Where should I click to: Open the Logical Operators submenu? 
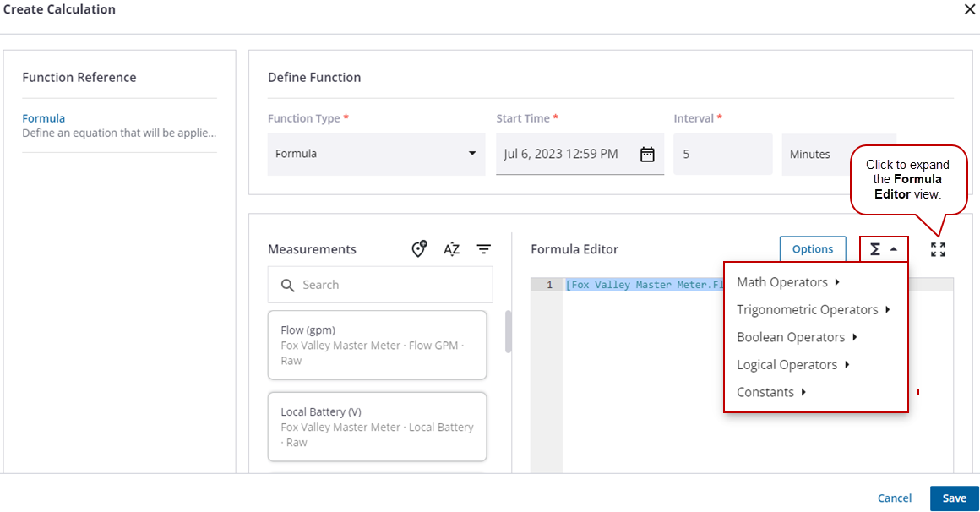click(x=792, y=365)
